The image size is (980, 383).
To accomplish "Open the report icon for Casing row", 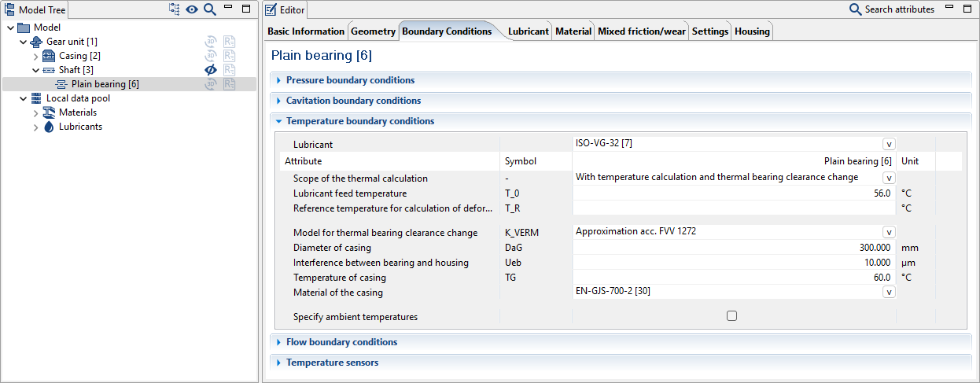I will [229, 56].
